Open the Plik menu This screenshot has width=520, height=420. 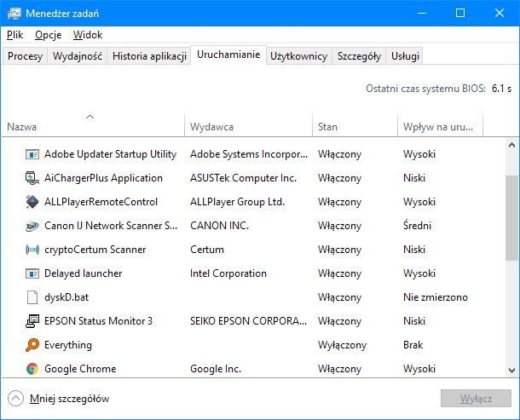[x=15, y=35]
